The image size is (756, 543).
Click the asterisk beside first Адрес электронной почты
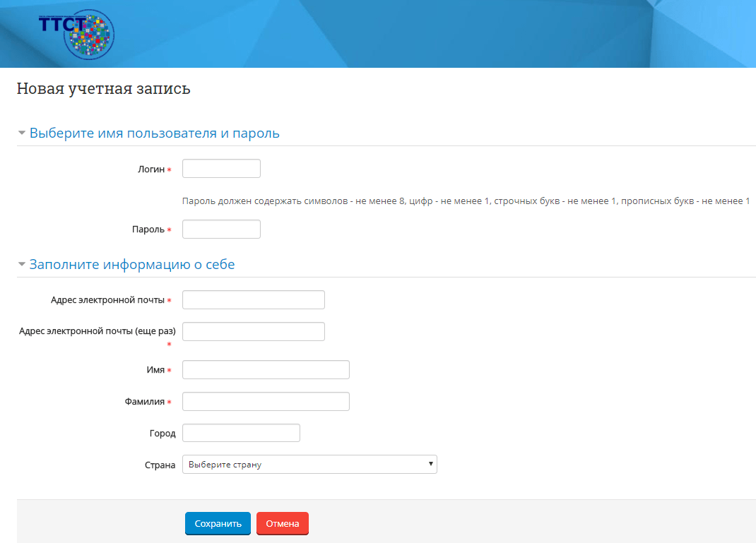pyautogui.click(x=170, y=300)
